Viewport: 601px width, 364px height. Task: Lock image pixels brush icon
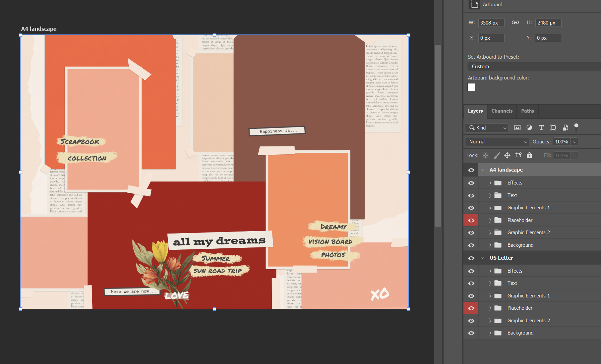(x=497, y=155)
